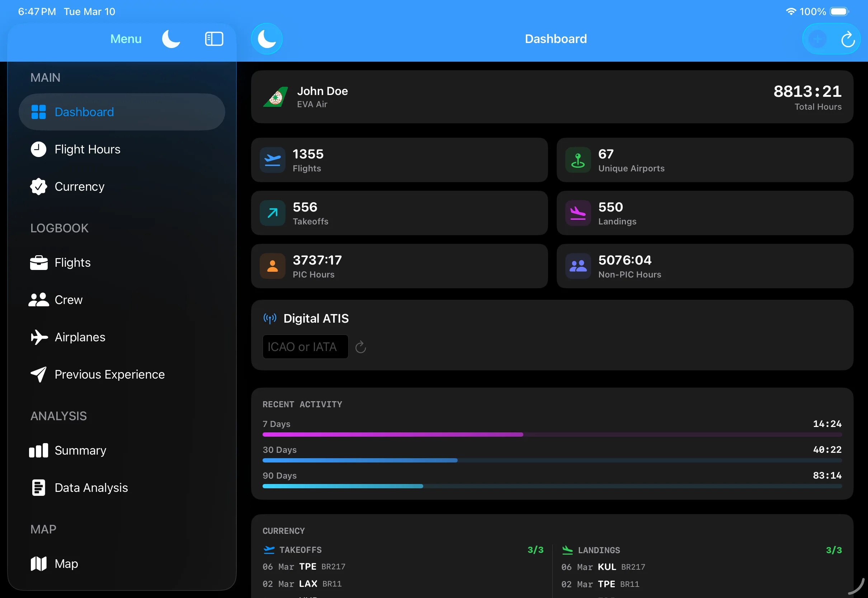Toggle the sidebar visibility
This screenshot has width=868, height=598.
(214, 39)
